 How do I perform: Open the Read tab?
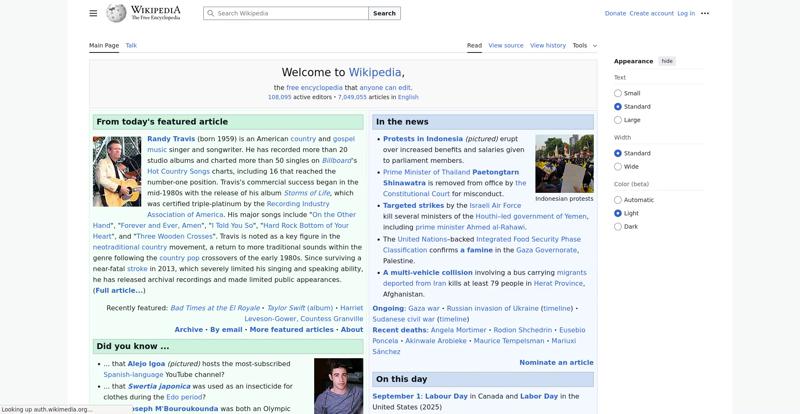click(474, 45)
